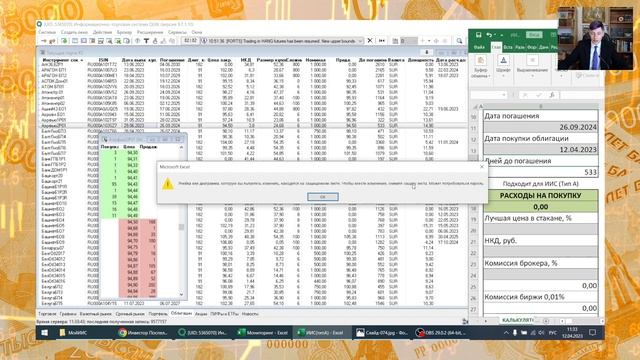Open the Данные ribbon tab in Excel
Image resolution: width=640 pixels, height=360 pixels.
coord(544,47)
